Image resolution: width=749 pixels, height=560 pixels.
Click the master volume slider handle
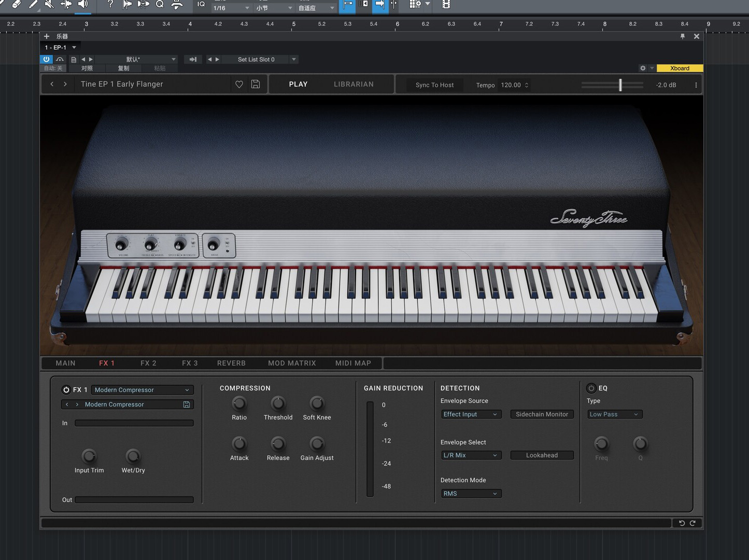pos(620,85)
